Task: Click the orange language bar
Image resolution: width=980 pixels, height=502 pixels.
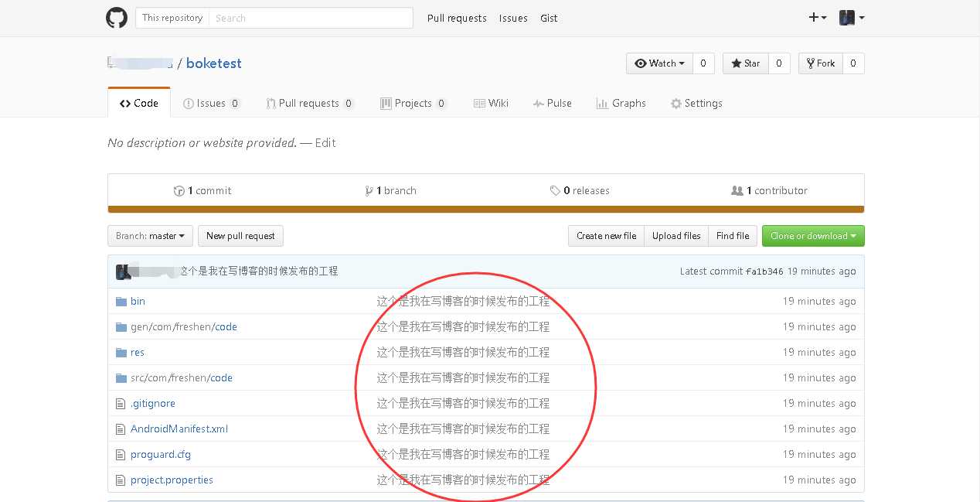Action: 486,209
